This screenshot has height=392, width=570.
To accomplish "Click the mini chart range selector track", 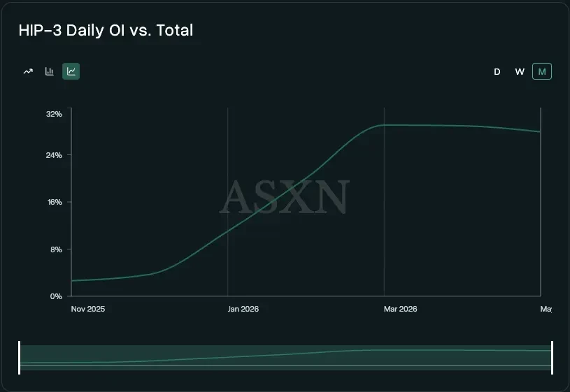I will (286, 358).
